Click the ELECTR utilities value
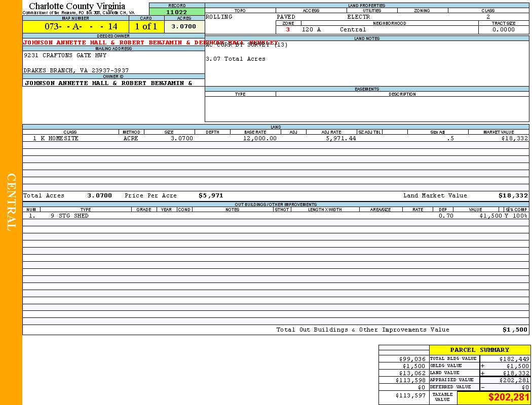The height and width of the screenshot is (405, 532). tap(359, 17)
